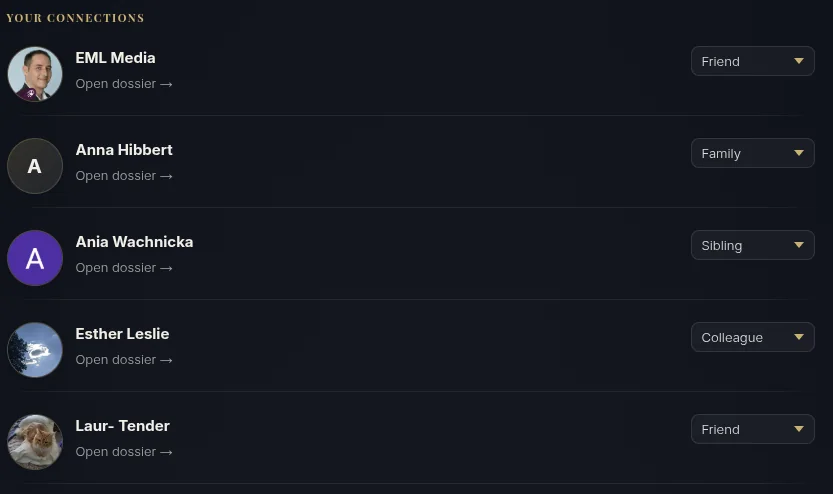This screenshot has width=833, height=494.
Task: Open the Sibling relationship dropdown for Ania Wachnicka
Action: 752,245
